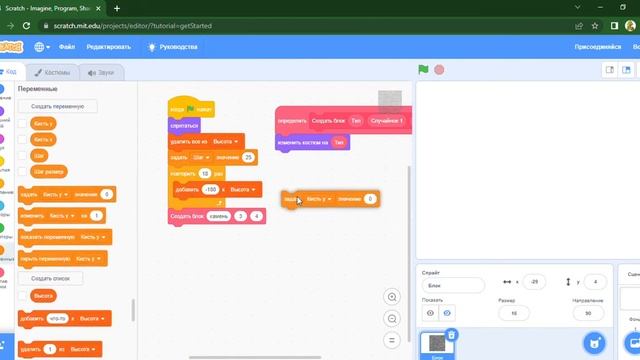Switch to the Код tab
This screenshot has width=640, height=360.
pos(10,72)
